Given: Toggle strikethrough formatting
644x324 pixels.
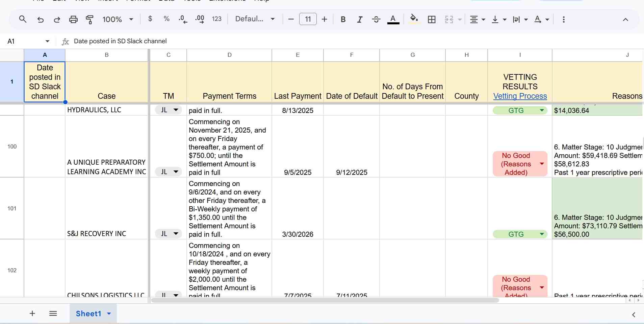Looking at the screenshot, I should [x=376, y=19].
